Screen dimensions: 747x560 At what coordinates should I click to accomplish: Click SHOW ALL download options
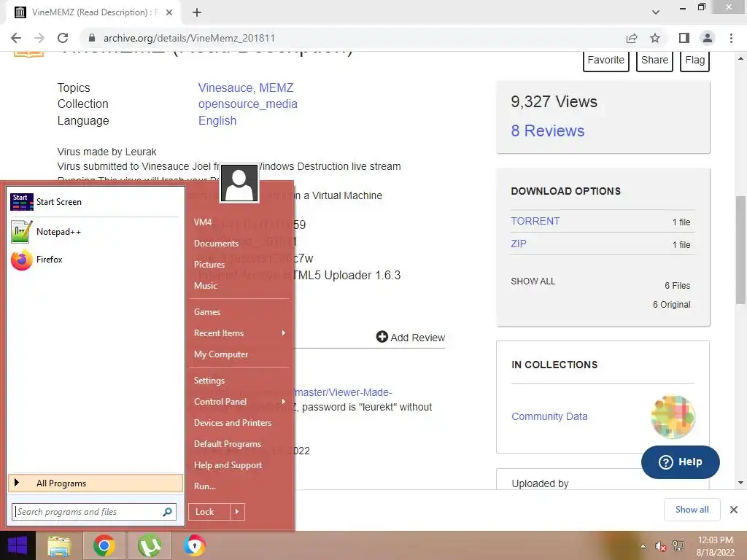(533, 281)
